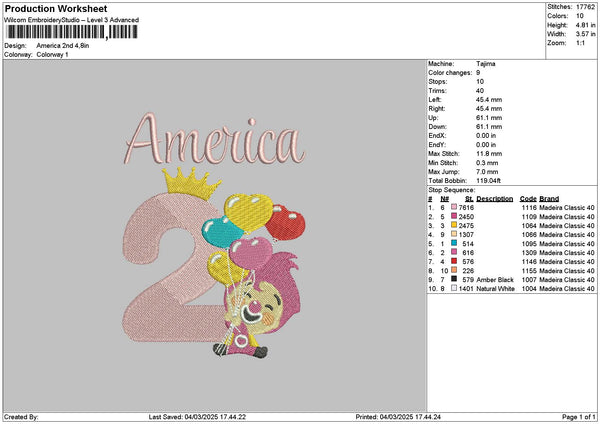Click the design name 'America 2nd 4,8in'
The height and width of the screenshot is (424, 600).
tap(63, 46)
